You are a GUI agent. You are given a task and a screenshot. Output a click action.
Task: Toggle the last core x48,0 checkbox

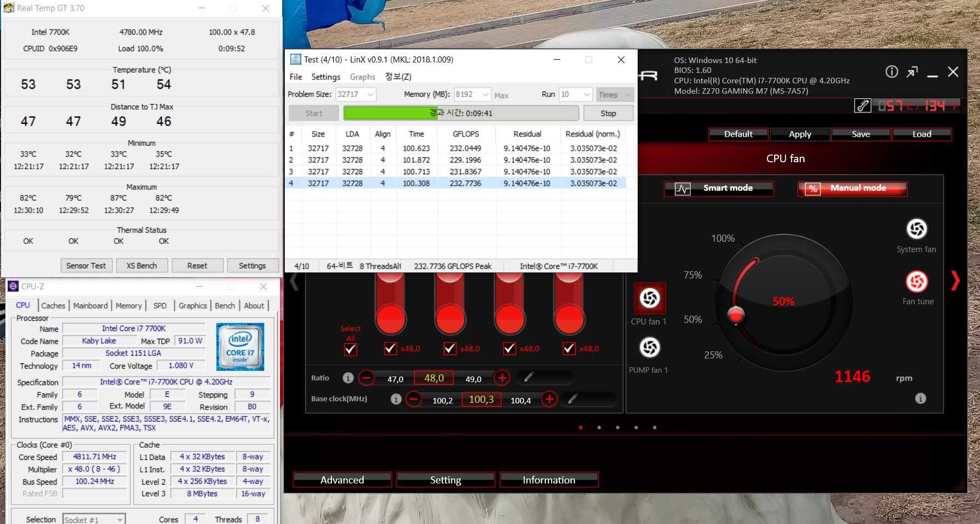tap(569, 349)
